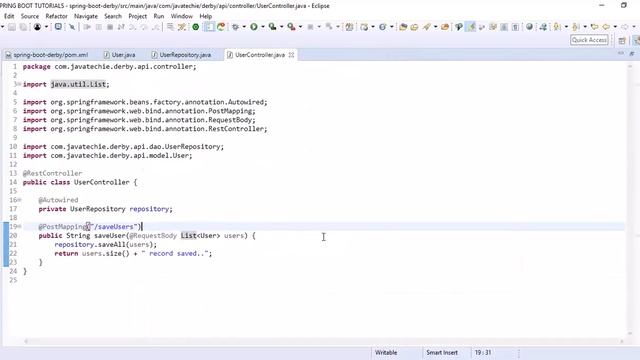Open the New Java Class dropdown arrow
Image resolution: width=640 pixels, height=360 pixels.
click(391, 27)
